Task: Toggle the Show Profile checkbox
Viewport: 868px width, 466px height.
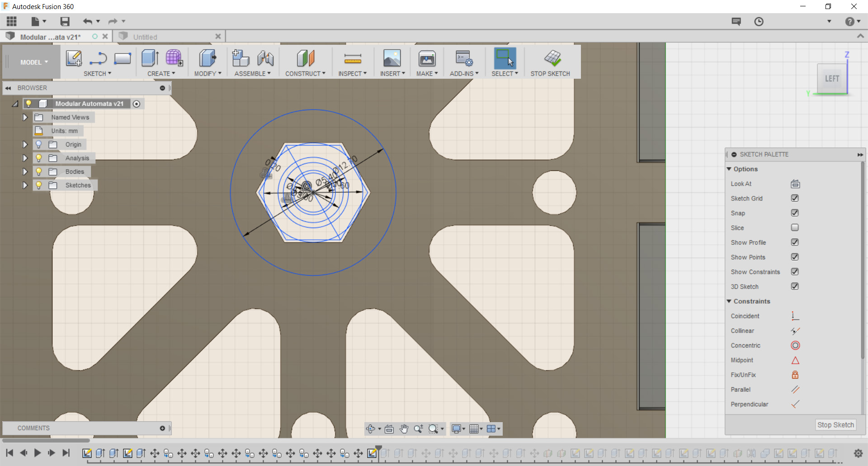Action: point(795,243)
